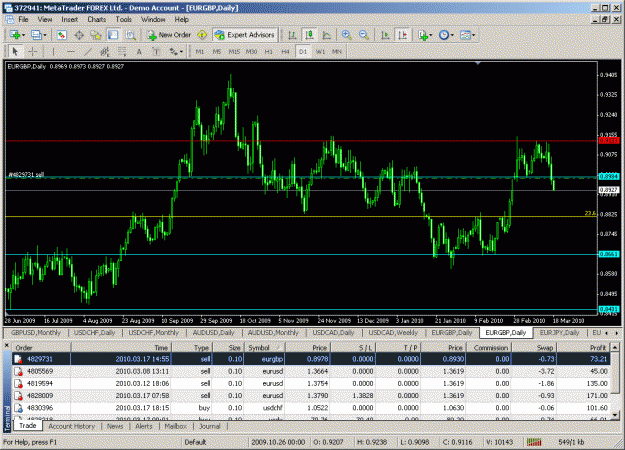Viewport: 625px width, 450px height.
Task: Open the Profiles dropdown arrow
Action: (x=45, y=35)
